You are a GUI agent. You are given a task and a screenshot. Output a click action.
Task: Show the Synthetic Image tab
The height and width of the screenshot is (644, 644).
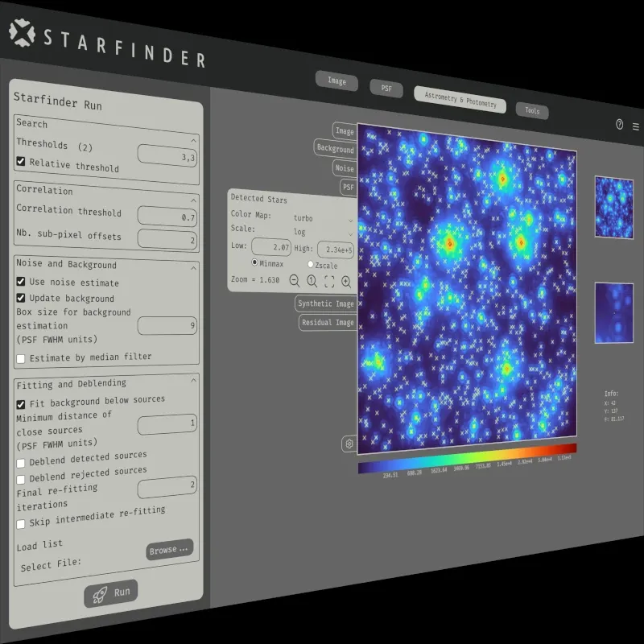(326, 304)
